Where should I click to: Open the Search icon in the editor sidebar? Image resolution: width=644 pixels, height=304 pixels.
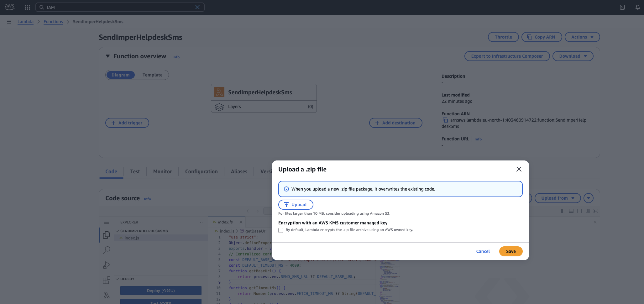[107, 250]
